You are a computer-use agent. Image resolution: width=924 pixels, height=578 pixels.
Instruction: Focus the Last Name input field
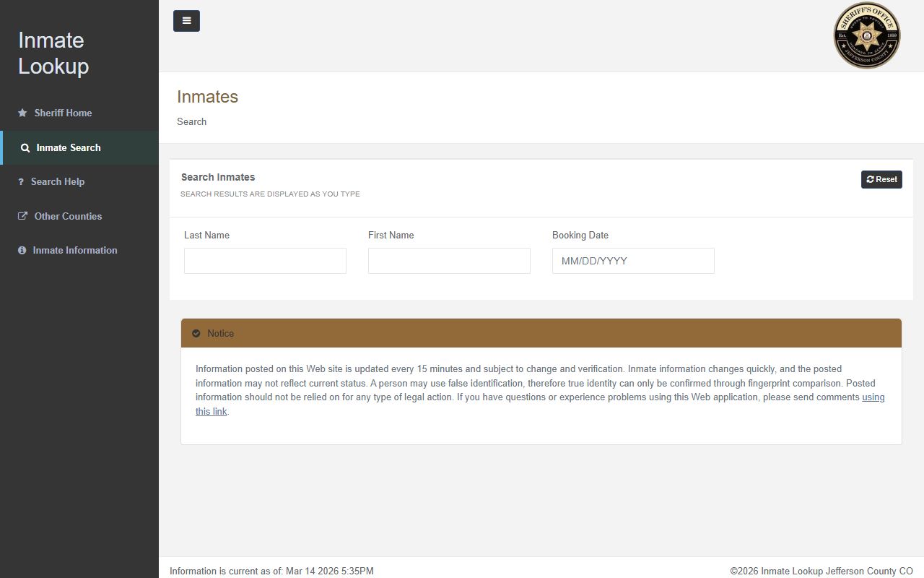pos(265,261)
